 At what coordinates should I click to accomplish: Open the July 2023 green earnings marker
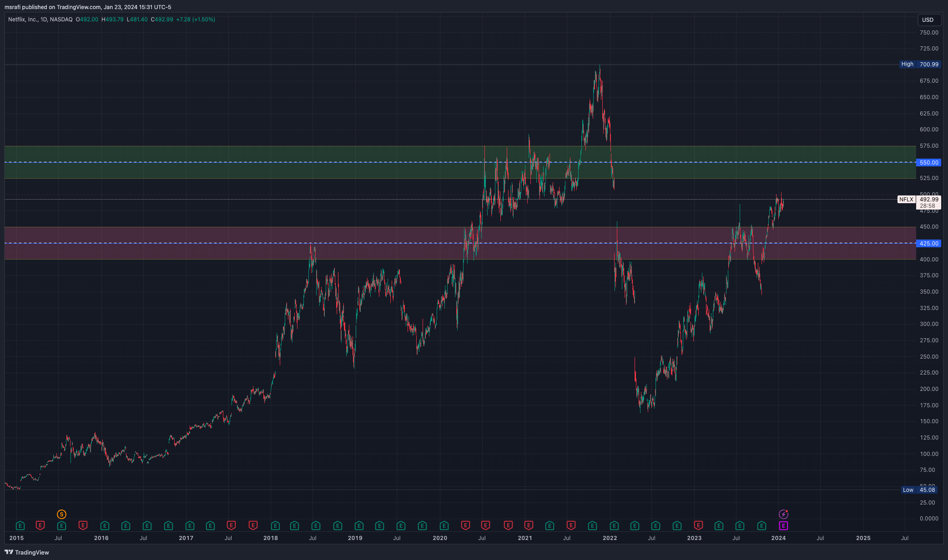740,526
